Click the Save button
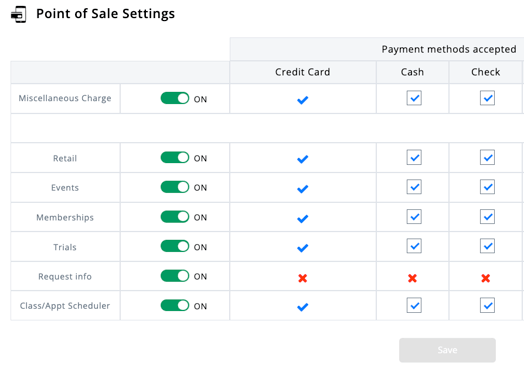Screen dimensions: 524x383 click(x=447, y=350)
